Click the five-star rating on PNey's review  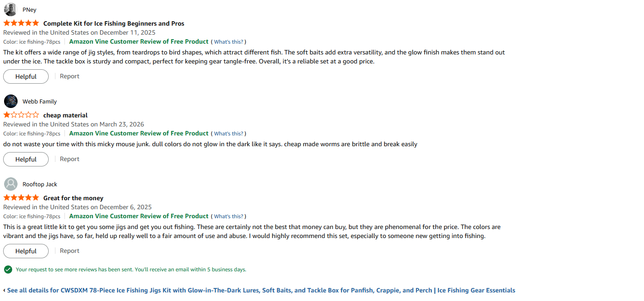tap(21, 23)
